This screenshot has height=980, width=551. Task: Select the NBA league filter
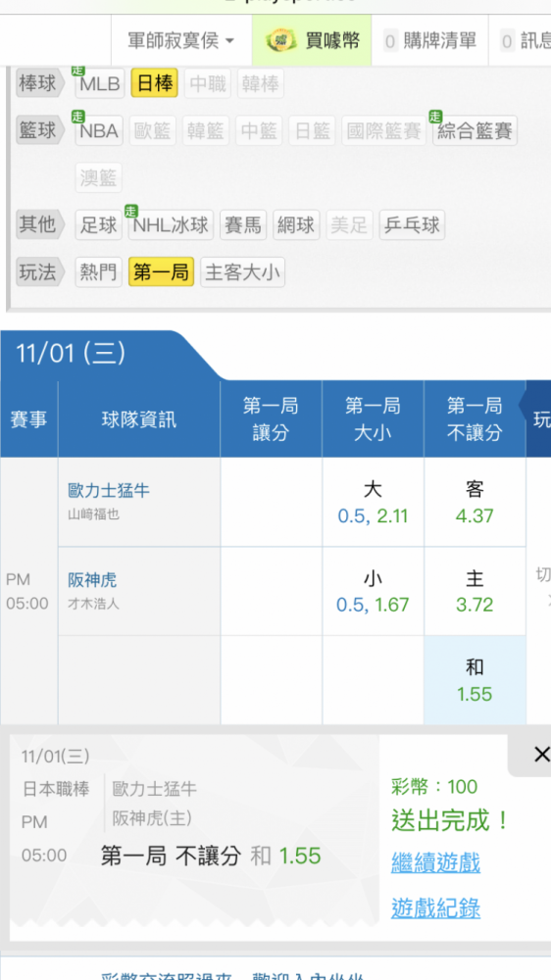[100, 130]
